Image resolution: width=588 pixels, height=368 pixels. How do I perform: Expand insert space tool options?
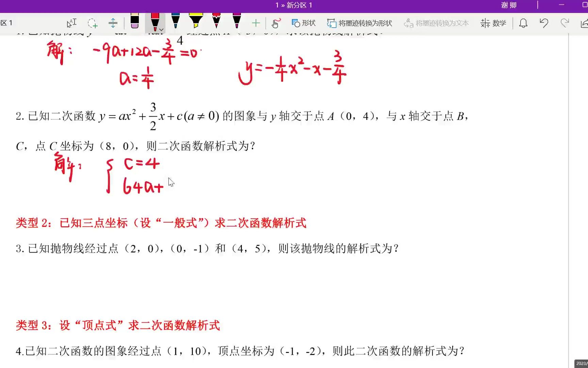click(113, 23)
